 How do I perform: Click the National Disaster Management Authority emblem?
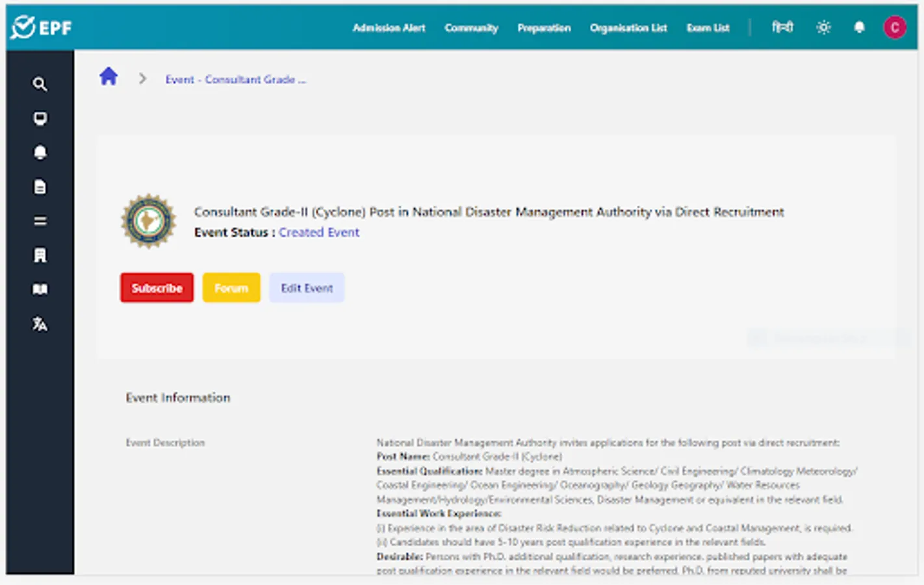[x=149, y=221]
